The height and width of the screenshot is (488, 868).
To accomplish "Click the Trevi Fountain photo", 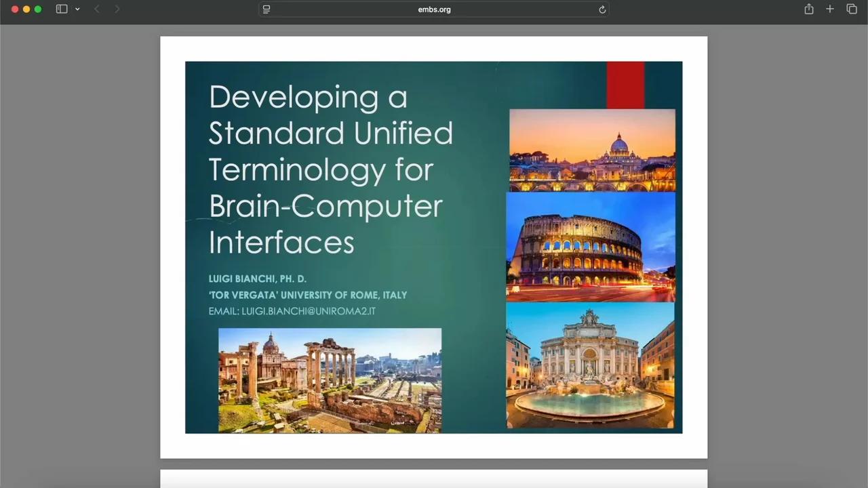I will [x=590, y=365].
